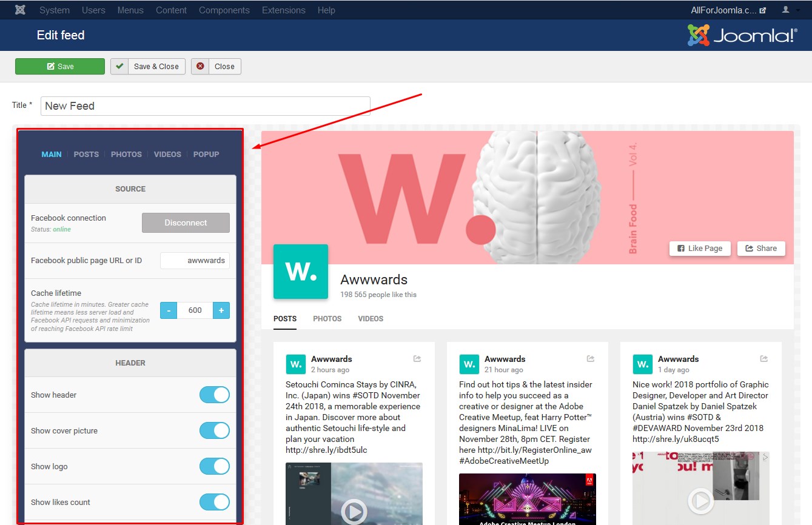Open the user account dropdown icon
Screen dimensions: 812x525
click(790, 10)
